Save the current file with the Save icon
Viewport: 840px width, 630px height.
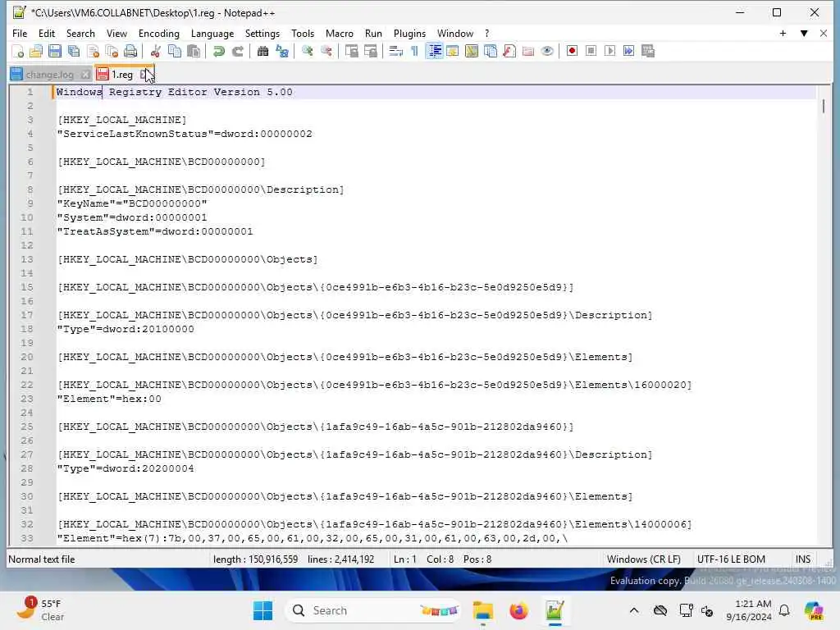55,51
